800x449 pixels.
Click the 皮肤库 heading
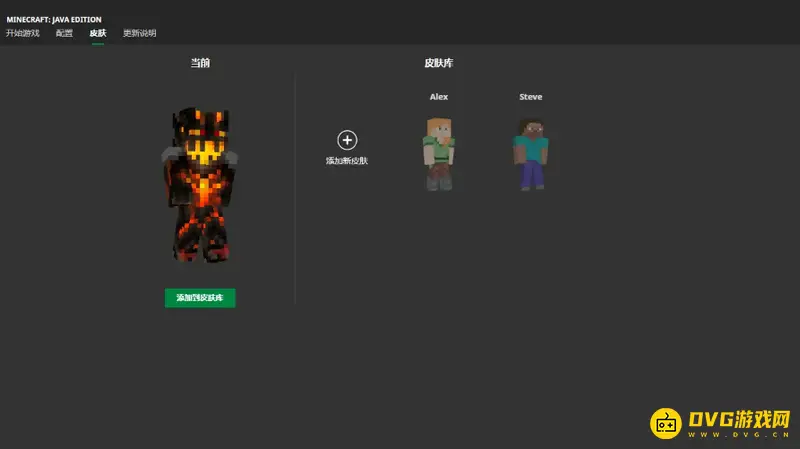click(x=439, y=63)
